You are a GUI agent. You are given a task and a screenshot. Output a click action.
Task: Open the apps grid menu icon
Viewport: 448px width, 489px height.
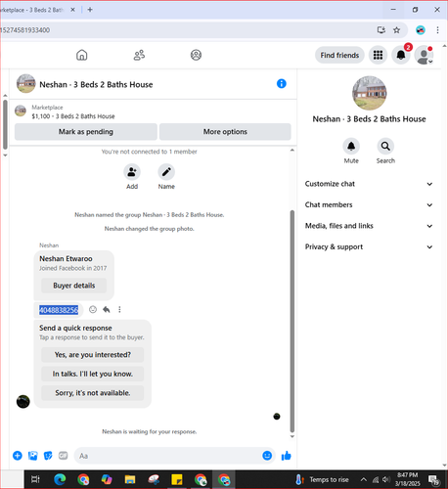[378, 55]
